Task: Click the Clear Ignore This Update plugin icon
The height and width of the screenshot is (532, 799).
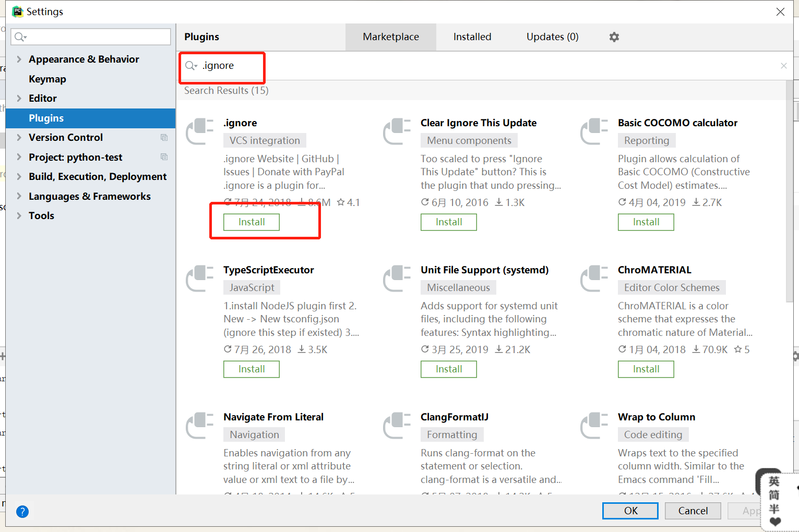Action: [x=397, y=131]
